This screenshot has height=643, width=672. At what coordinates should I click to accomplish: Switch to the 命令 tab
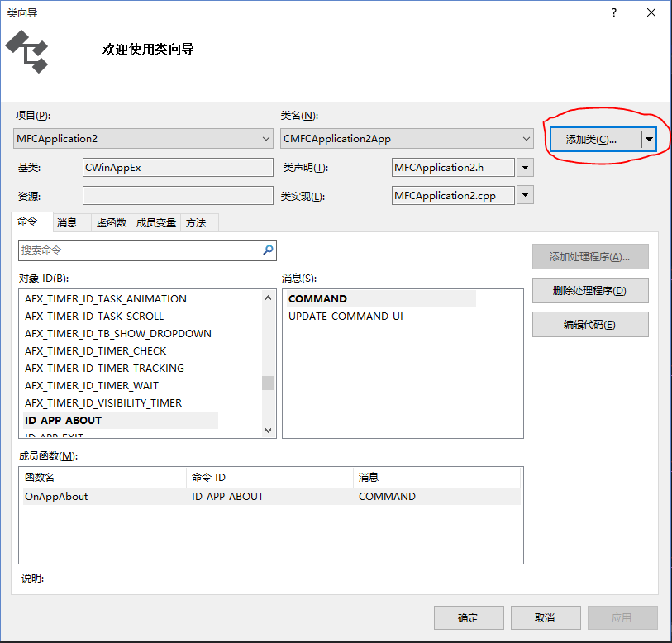[x=31, y=221]
